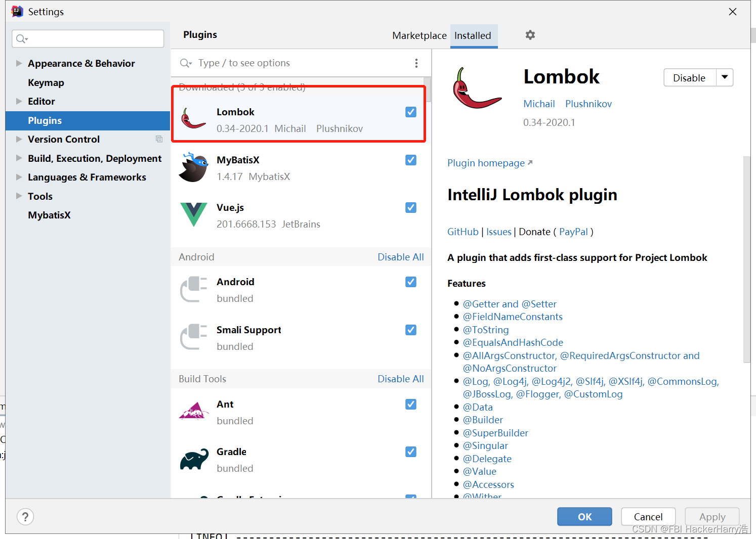Viewport: 756px width, 539px height.
Task: Expand the Tools settings node
Action: tap(19, 196)
